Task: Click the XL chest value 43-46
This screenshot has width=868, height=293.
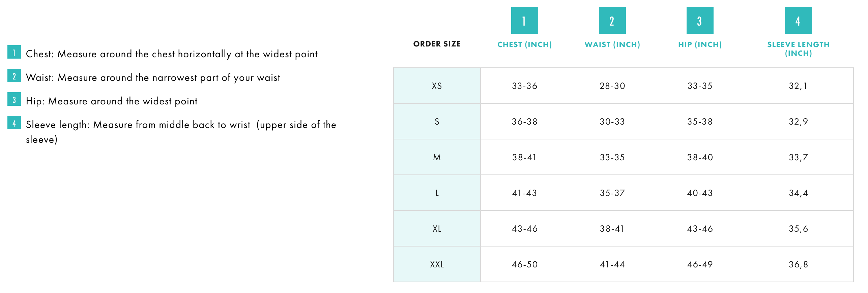Action: click(x=524, y=229)
